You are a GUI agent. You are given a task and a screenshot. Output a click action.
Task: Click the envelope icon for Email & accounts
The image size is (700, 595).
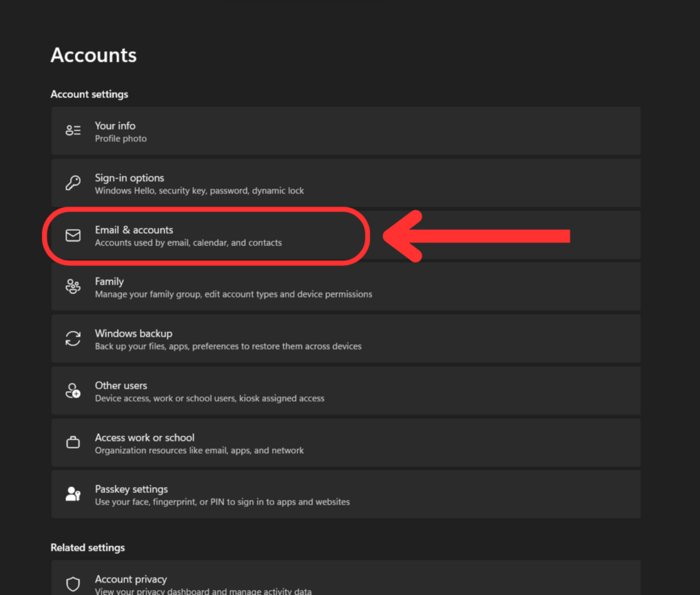tap(73, 235)
